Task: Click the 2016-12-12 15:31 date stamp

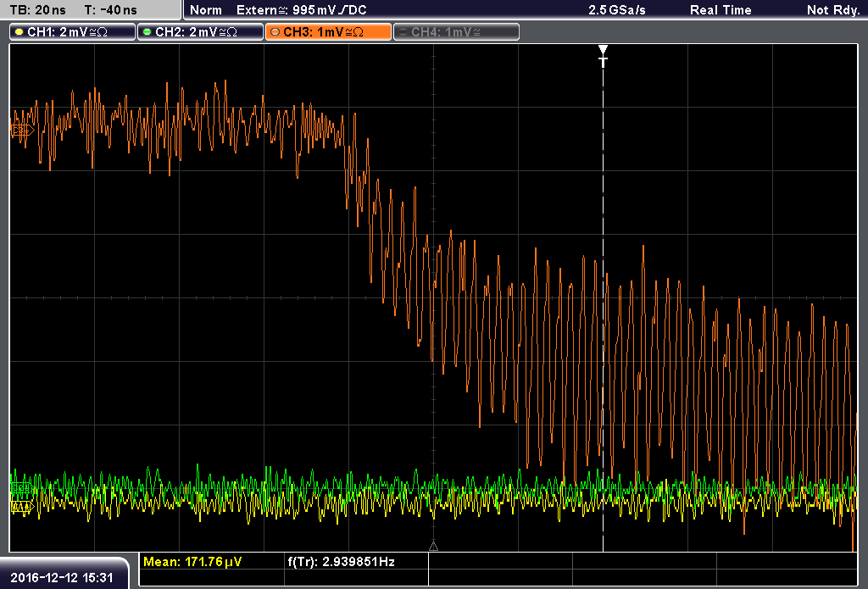Action: pos(61,577)
